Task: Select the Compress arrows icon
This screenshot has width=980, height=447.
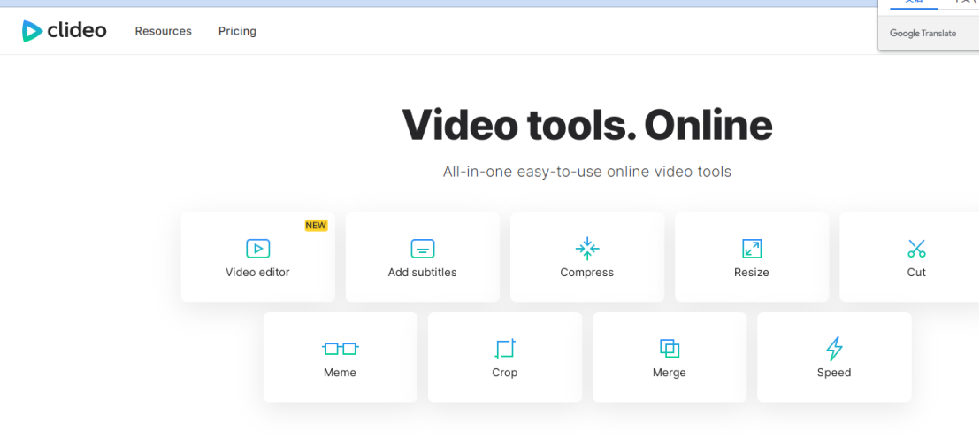Action: coord(587,249)
